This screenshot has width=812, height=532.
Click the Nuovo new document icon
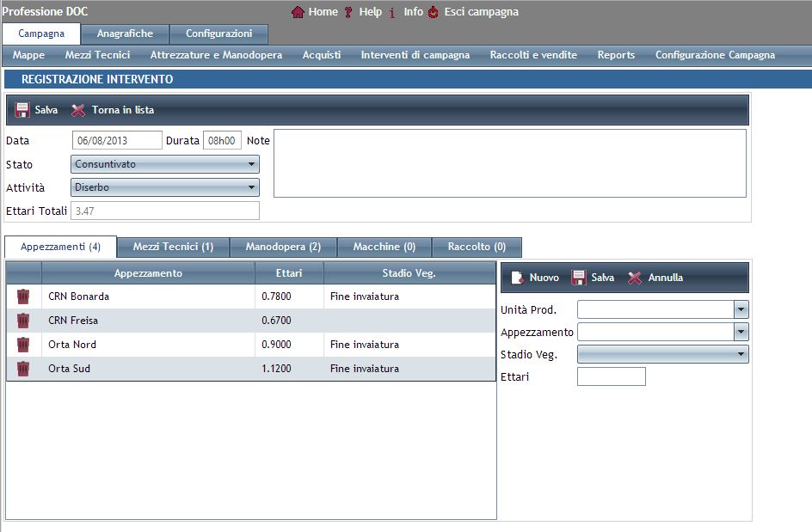(x=518, y=278)
